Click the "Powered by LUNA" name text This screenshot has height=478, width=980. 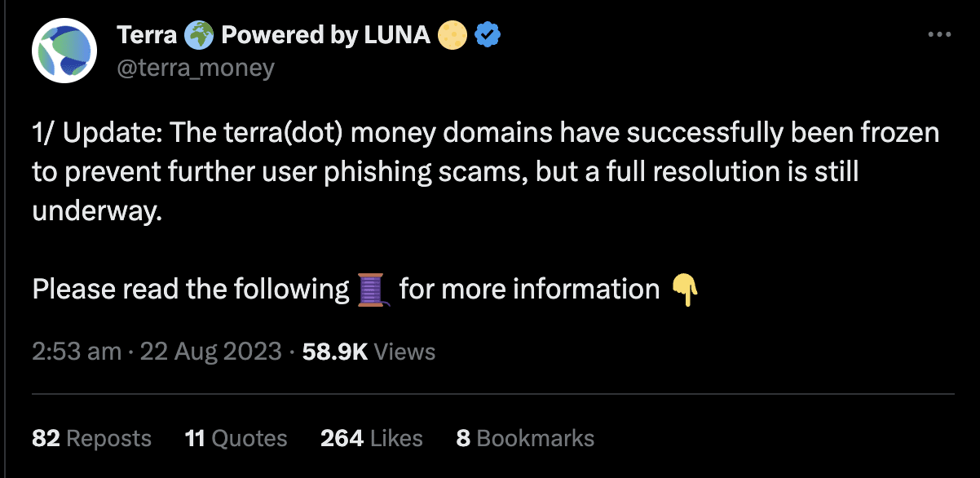(326, 35)
